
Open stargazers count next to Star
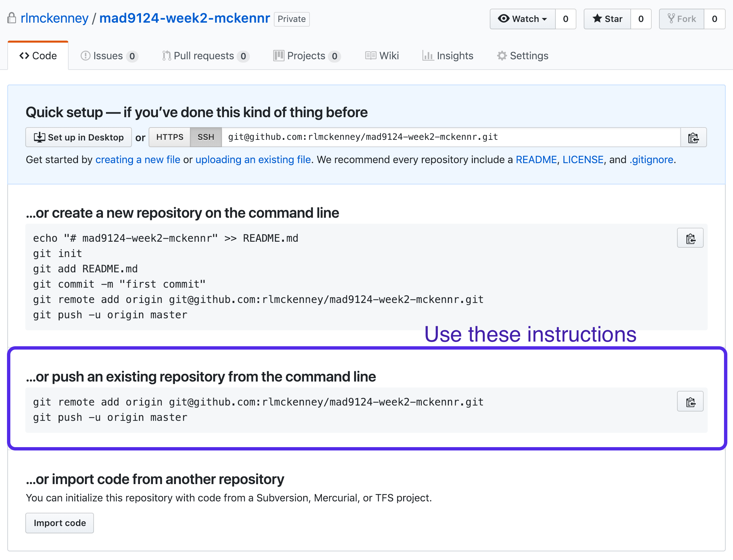click(641, 19)
